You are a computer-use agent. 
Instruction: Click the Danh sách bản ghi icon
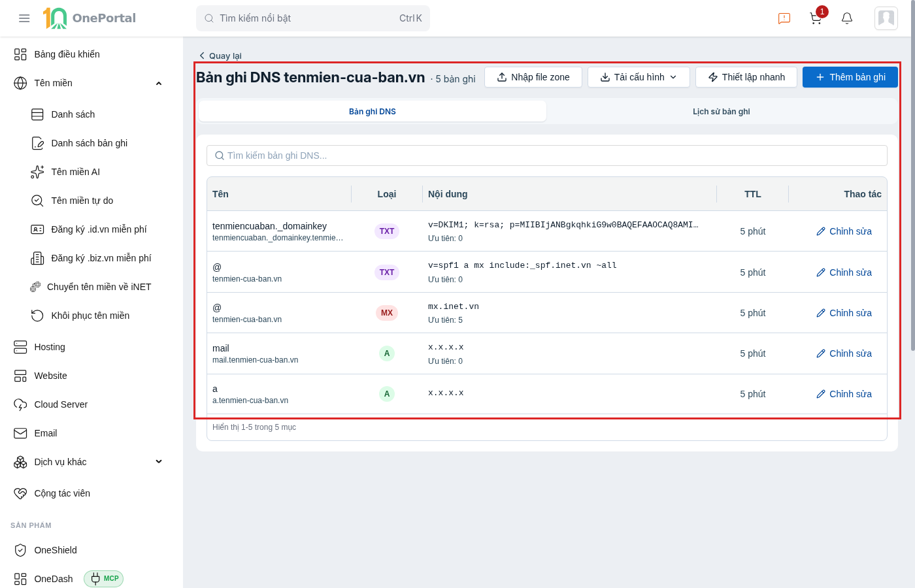37,143
